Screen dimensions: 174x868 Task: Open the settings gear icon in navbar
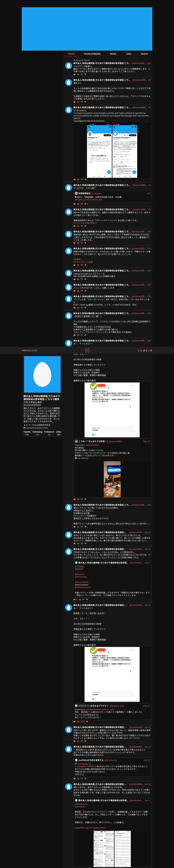pos(151,350)
